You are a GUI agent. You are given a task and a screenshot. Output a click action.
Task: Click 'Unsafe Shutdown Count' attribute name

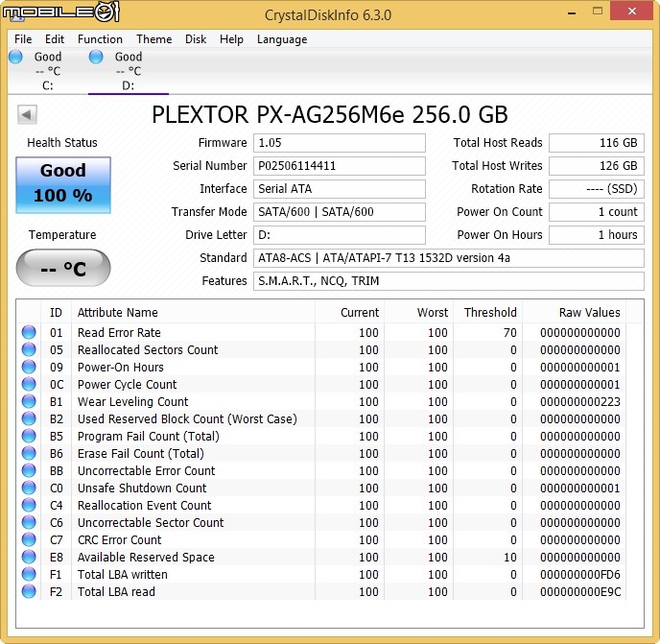tap(142, 489)
